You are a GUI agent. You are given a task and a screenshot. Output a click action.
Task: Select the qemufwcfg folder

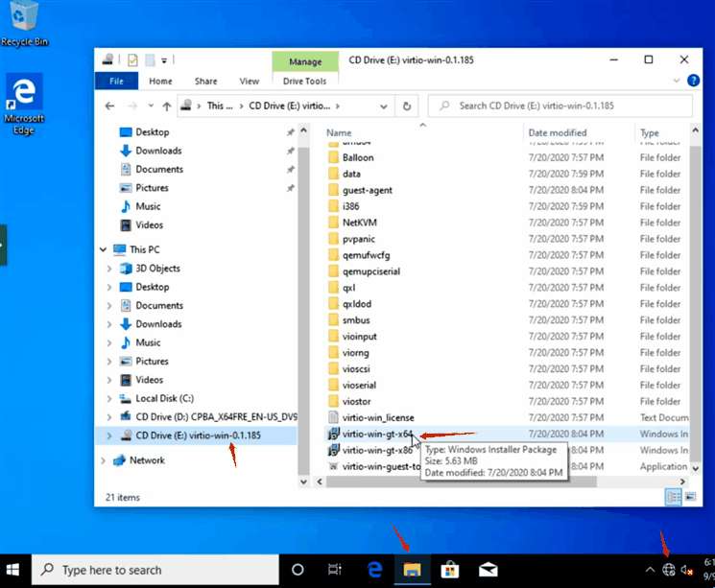coord(367,255)
